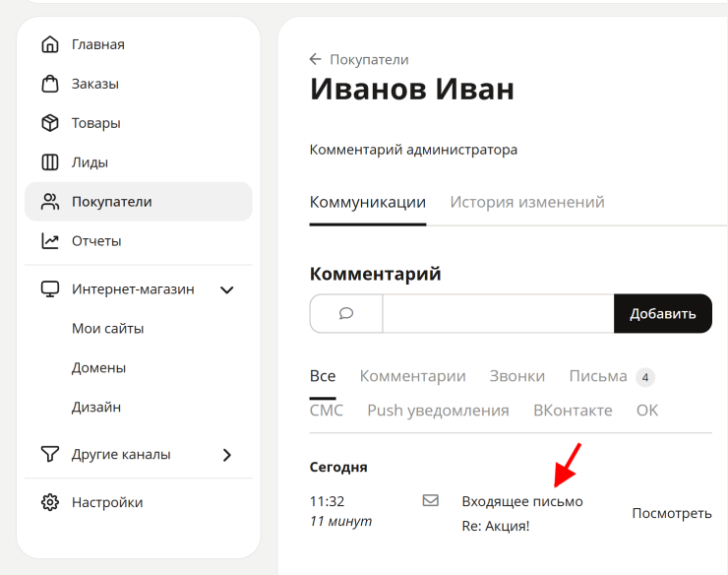Open Мои сайты submenu item

tap(107, 329)
